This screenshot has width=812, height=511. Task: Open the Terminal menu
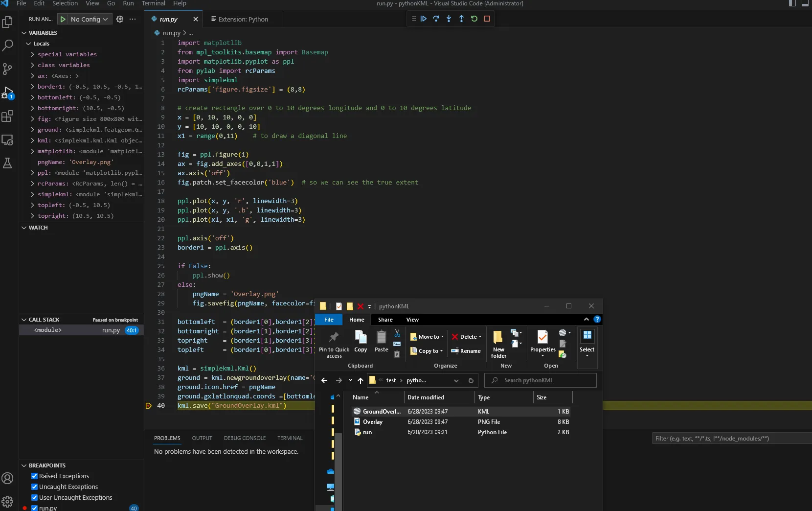(x=153, y=3)
